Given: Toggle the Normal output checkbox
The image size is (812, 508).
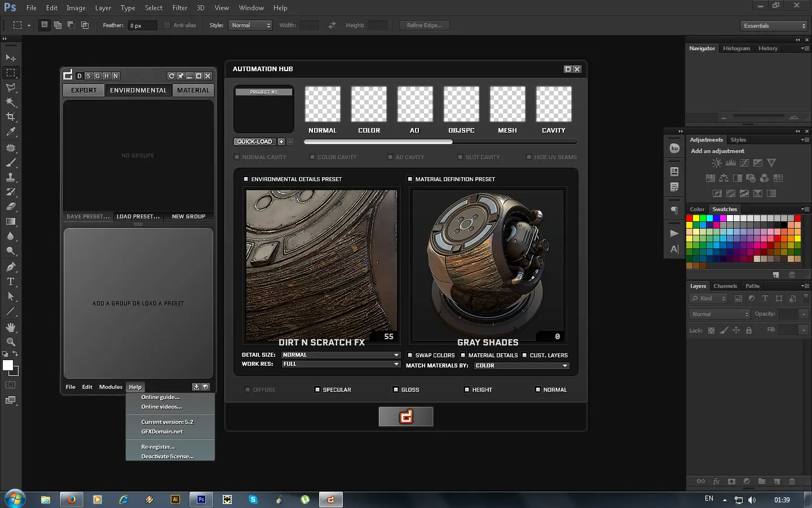Looking at the screenshot, I should [538, 390].
